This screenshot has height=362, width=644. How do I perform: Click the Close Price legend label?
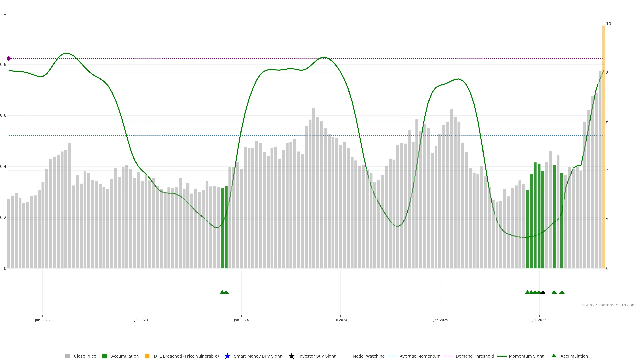tap(85, 356)
